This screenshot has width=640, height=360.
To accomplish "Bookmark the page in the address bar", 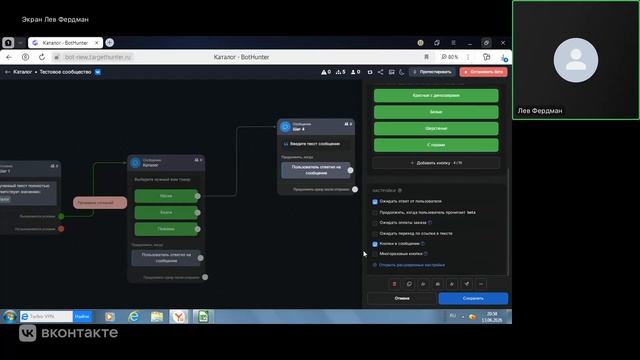I will [x=427, y=57].
